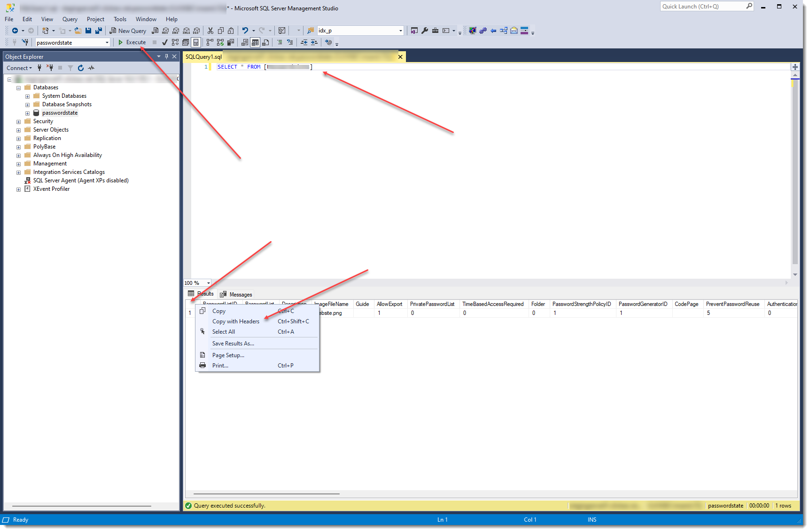810x532 pixels.
Task: Switch to the Messages tab
Action: coord(236,295)
